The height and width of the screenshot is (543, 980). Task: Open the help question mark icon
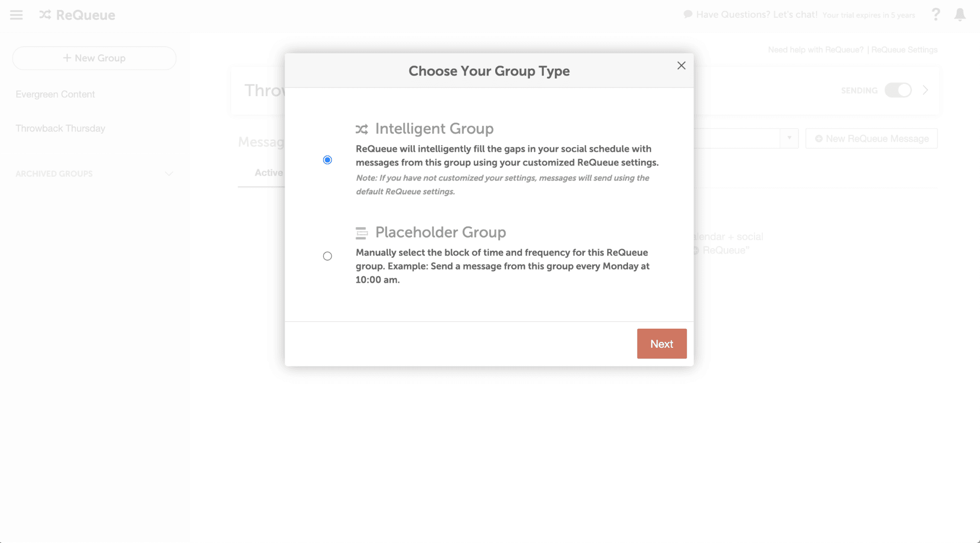click(935, 15)
